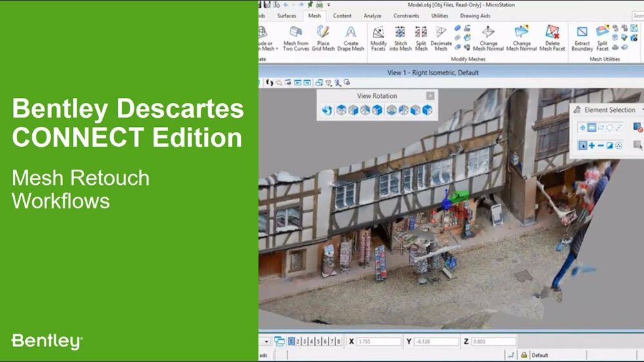Click the X coordinate input field
The width and height of the screenshot is (644, 362).
point(378,341)
